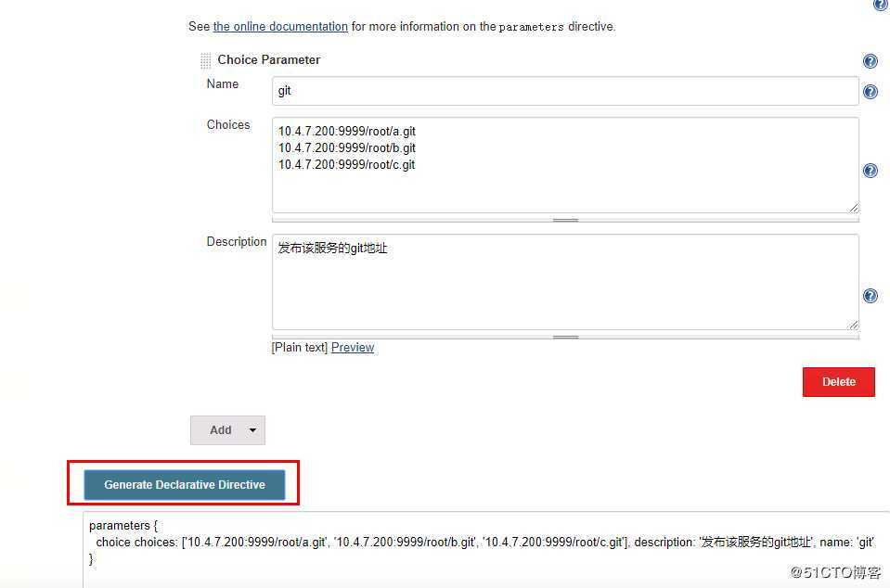This screenshot has height=588, width=890.
Task: Open help icon beside Description box
Action: 871,296
